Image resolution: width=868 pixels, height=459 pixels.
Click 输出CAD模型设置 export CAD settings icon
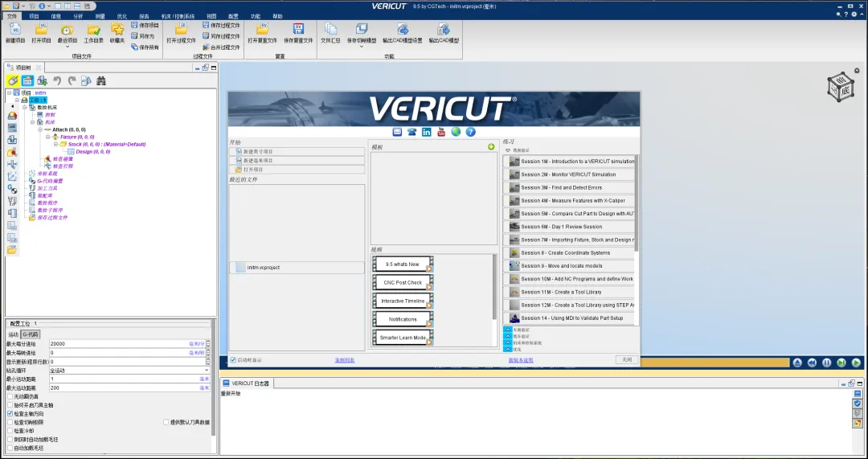pyautogui.click(x=403, y=33)
